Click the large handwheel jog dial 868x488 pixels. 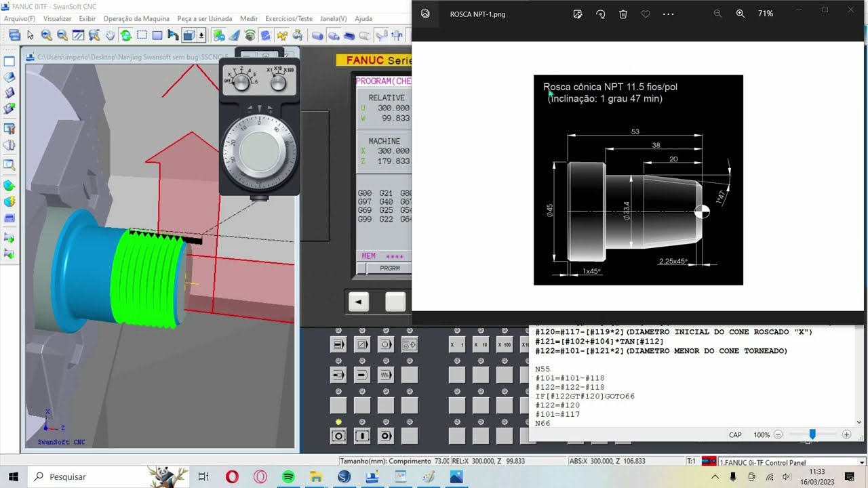click(260, 152)
